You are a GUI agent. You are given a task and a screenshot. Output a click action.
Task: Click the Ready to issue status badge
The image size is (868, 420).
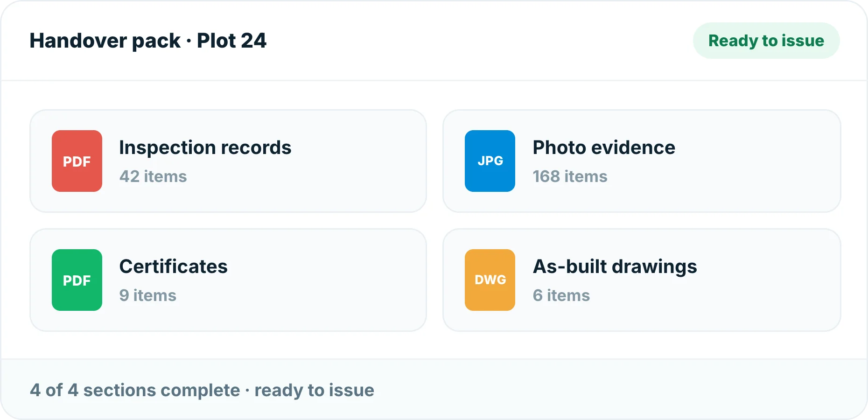tap(766, 41)
